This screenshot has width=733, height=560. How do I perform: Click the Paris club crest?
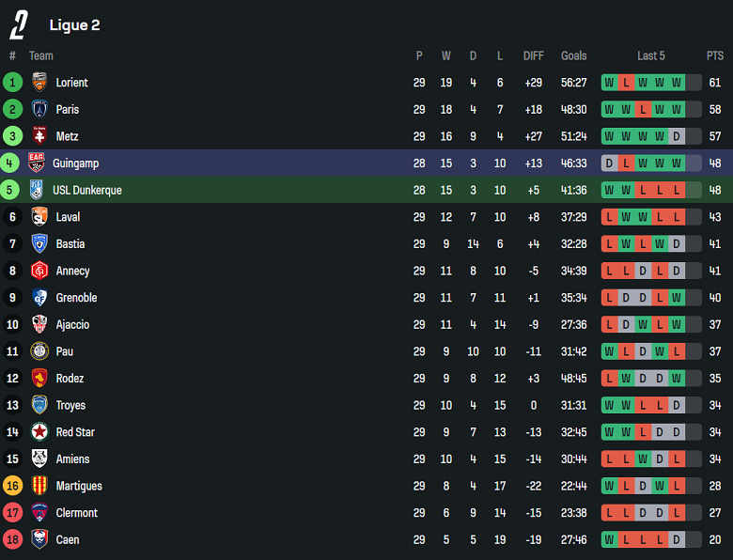tap(39, 109)
